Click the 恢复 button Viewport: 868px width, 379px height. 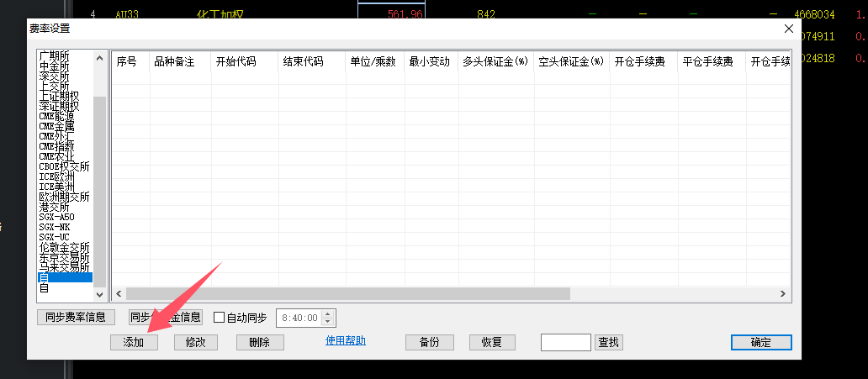click(x=491, y=343)
